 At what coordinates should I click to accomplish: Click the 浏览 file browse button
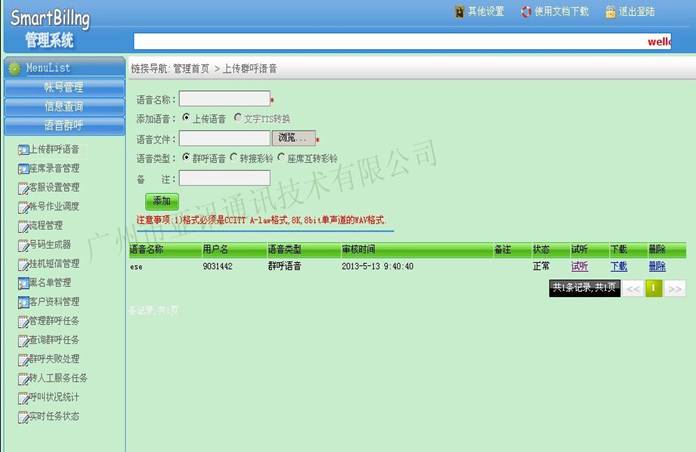point(294,138)
